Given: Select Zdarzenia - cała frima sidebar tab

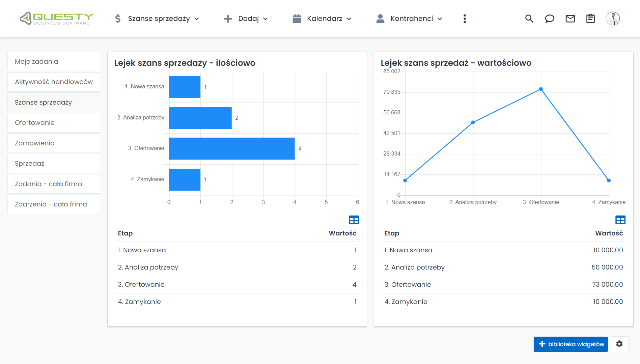Looking at the screenshot, I should (54, 204).
